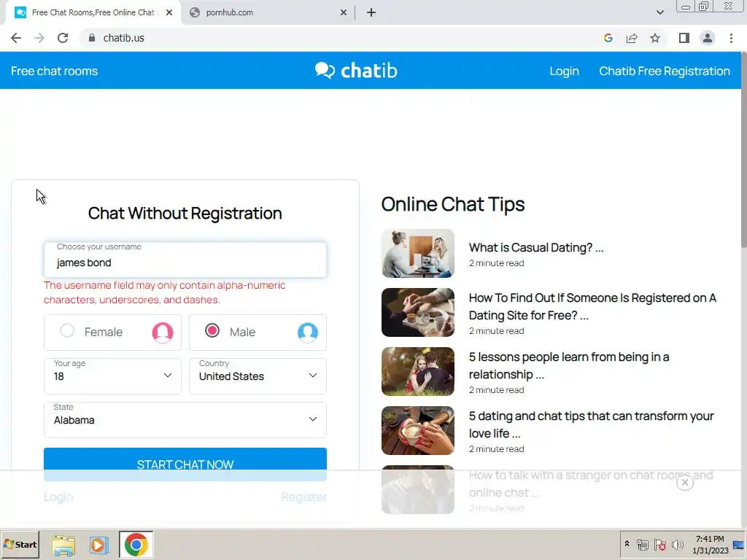This screenshot has width=747, height=560.
Task: Show hidden system tray icons
Action: [627, 544]
